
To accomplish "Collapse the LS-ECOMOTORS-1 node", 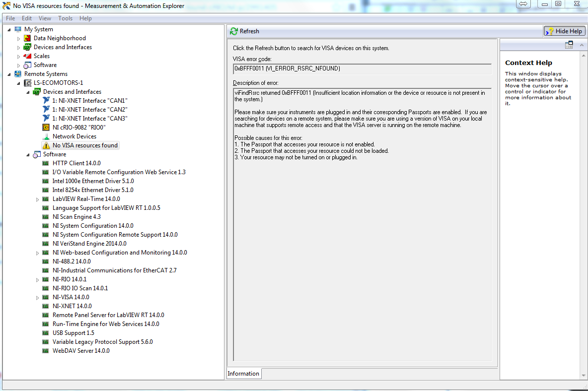I will click(19, 83).
